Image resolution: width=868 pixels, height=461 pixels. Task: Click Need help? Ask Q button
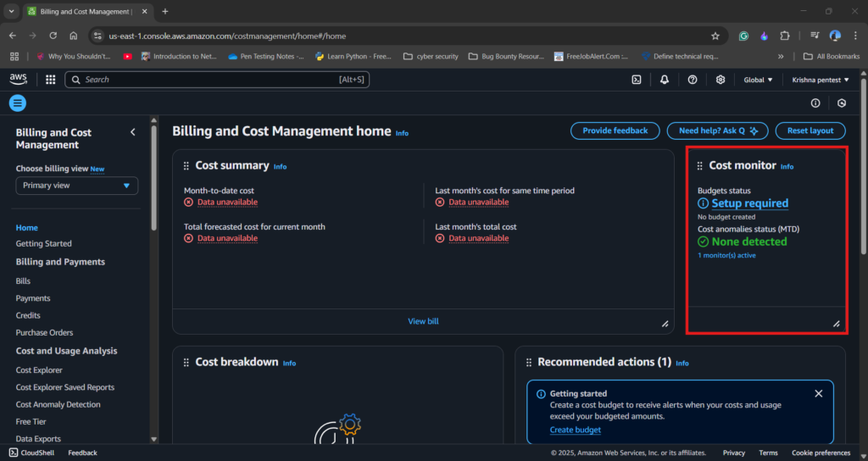717,131
